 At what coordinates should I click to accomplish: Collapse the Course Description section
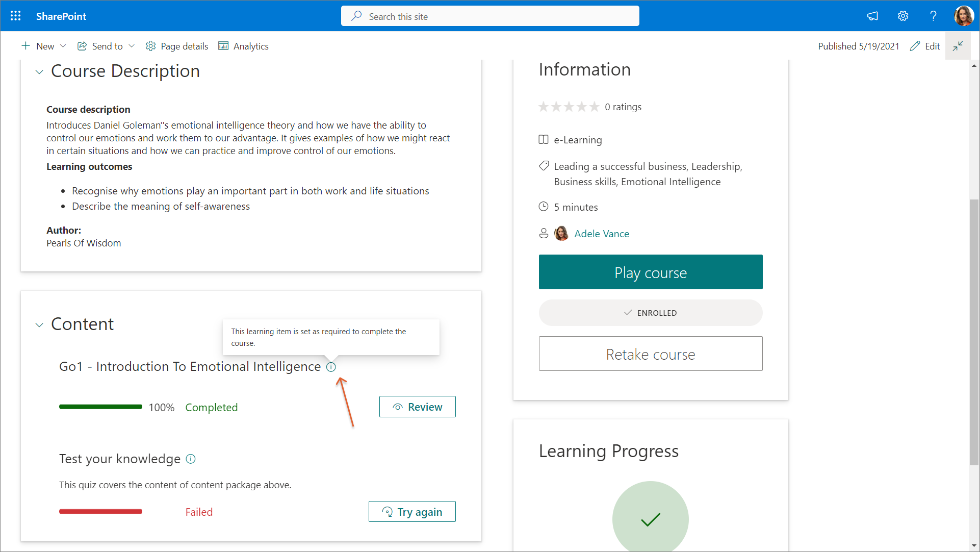(39, 72)
